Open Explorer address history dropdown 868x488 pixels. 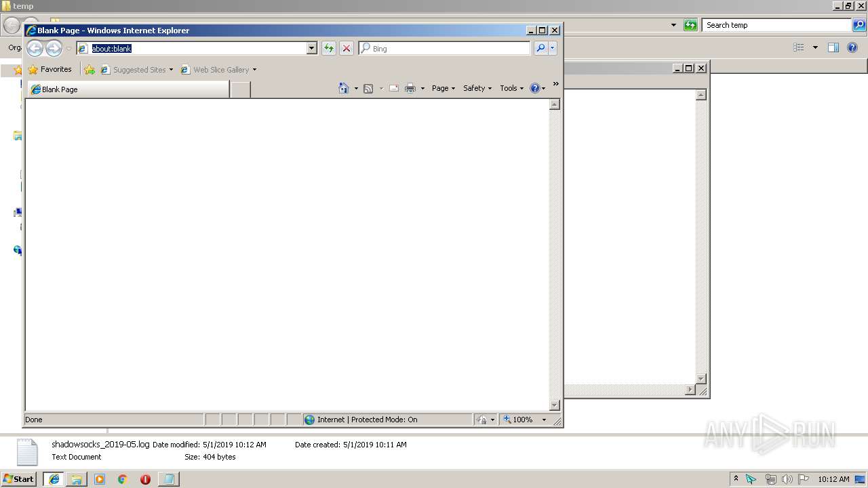click(673, 25)
